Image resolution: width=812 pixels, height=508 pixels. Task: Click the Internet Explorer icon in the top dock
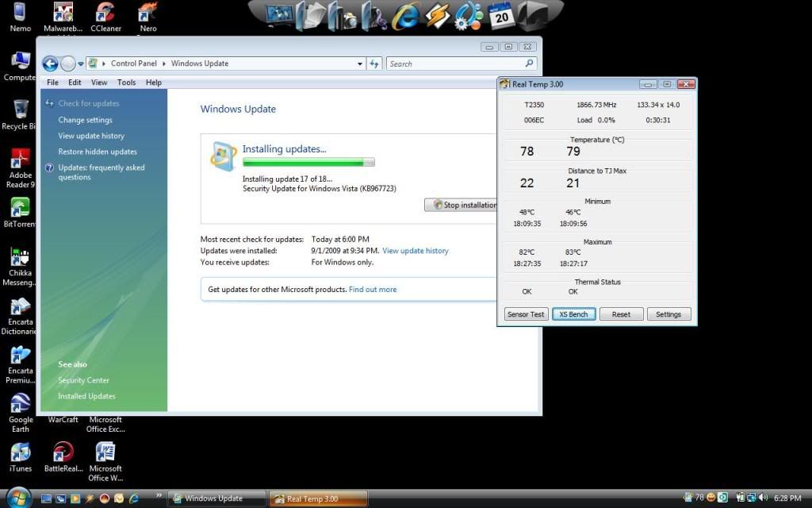point(406,16)
